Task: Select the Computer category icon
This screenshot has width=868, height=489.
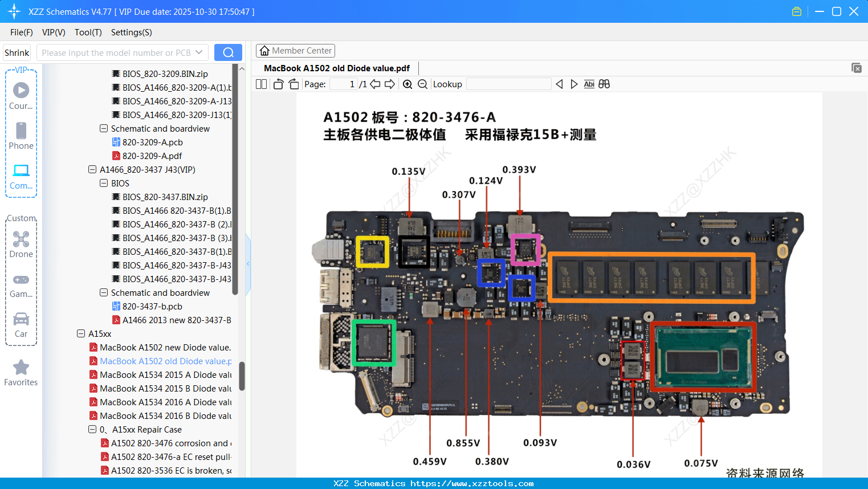Action: pos(21,176)
